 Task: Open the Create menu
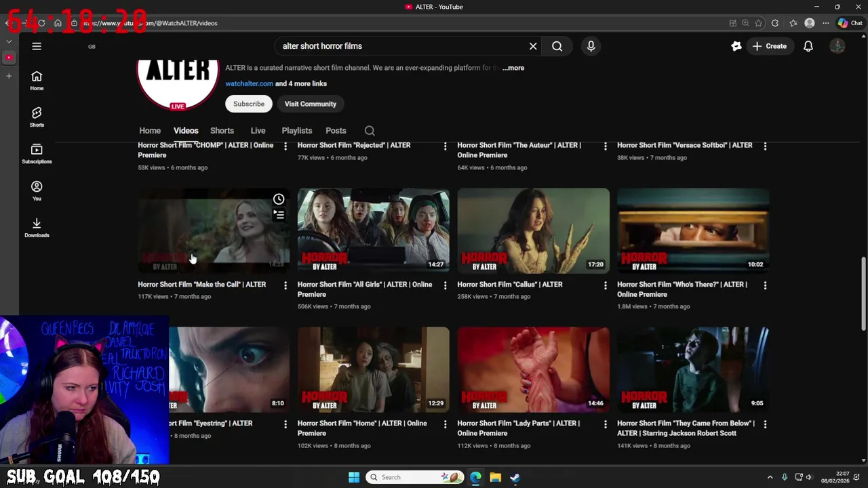[770, 46]
